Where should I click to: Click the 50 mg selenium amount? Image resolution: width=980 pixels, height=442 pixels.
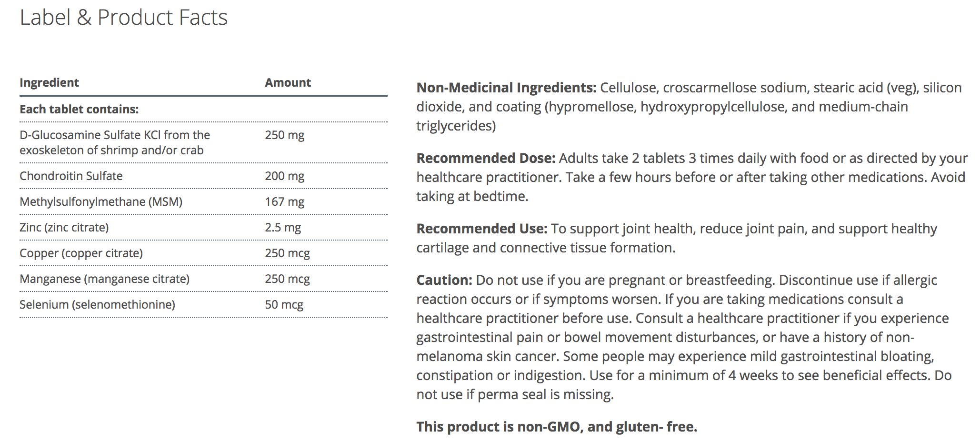click(284, 304)
